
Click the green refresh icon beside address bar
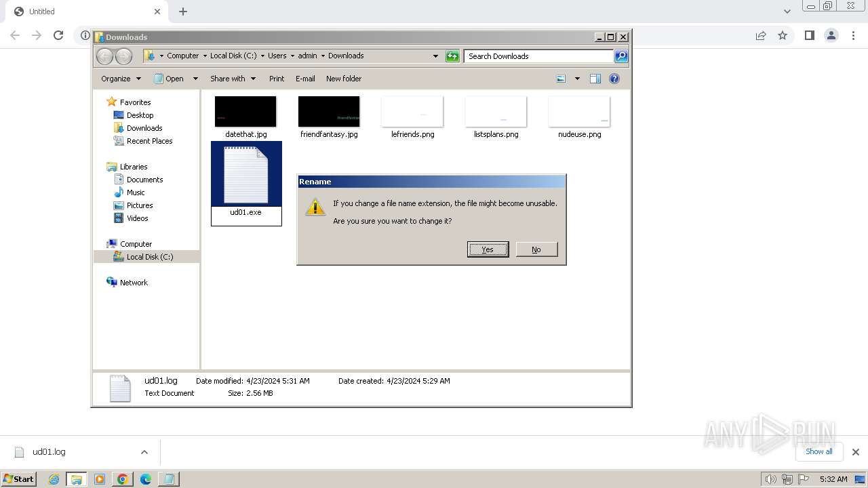pos(452,56)
